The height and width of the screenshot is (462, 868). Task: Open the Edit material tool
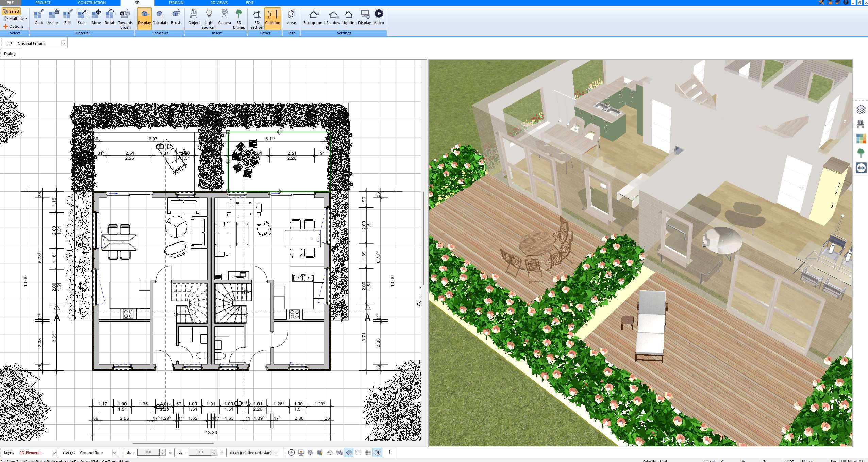point(68,17)
